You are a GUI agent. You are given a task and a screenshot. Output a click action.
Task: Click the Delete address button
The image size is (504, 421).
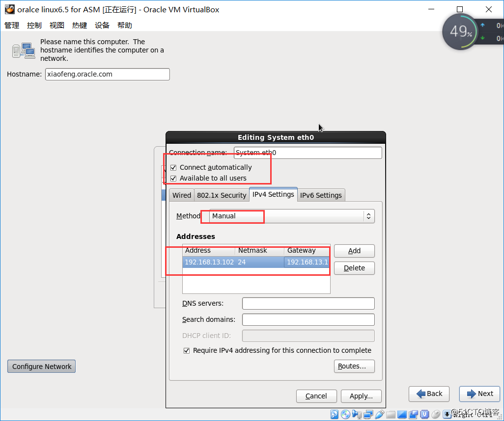point(354,268)
